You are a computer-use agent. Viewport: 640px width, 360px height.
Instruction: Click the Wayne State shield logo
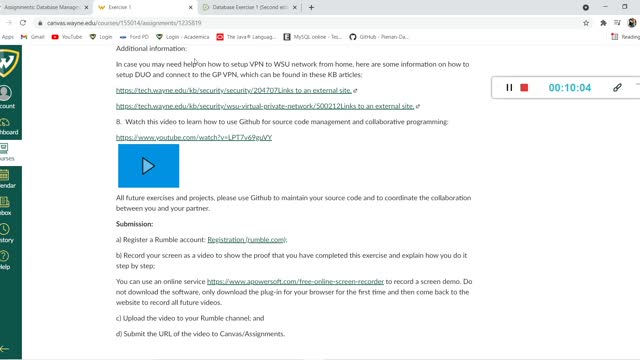[x=9, y=62]
